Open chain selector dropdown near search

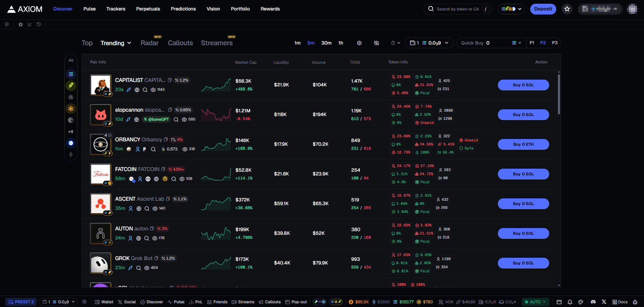tap(511, 9)
